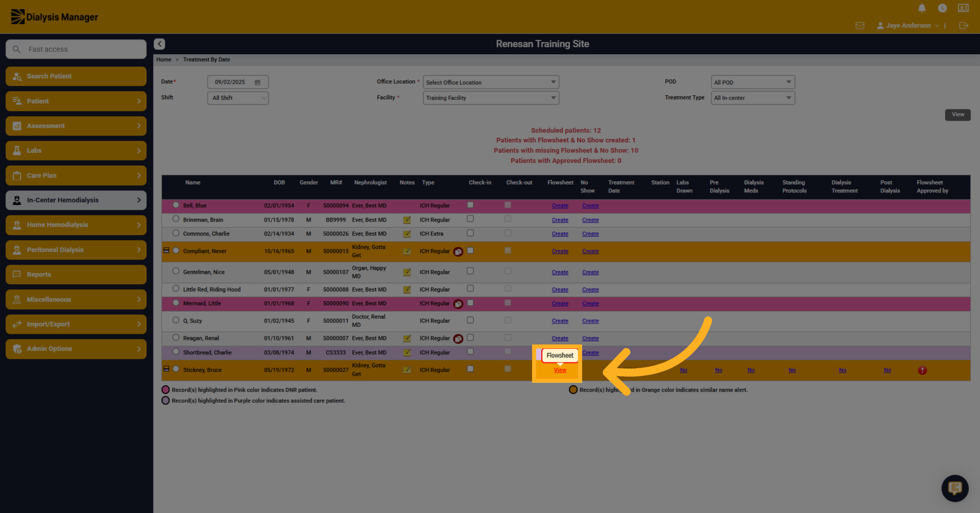Image resolution: width=980 pixels, height=513 pixels.
Task: Select radio button for Commons, Charlie
Action: click(x=176, y=233)
